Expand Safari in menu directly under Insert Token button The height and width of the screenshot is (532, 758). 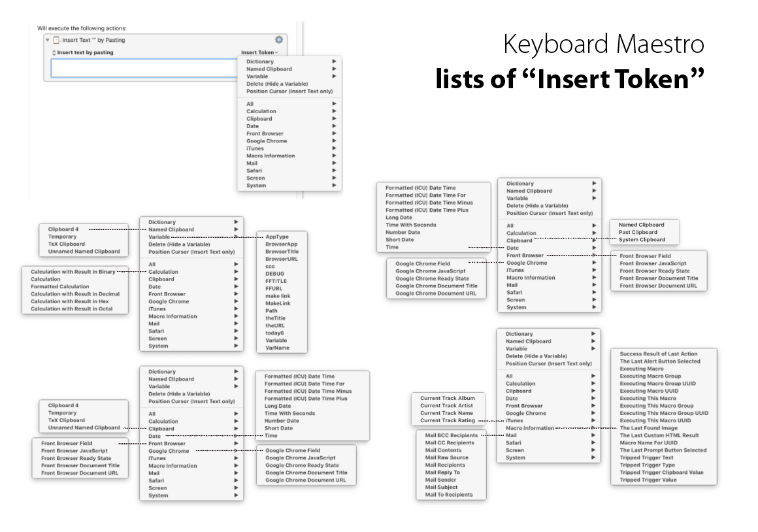(x=290, y=171)
